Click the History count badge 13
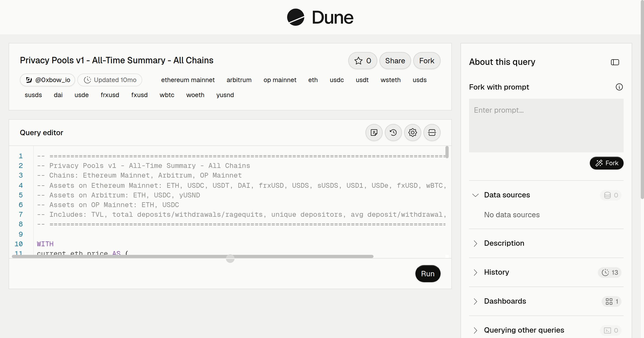The width and height of the screenshot is (644, 338). tap(610, 273)
